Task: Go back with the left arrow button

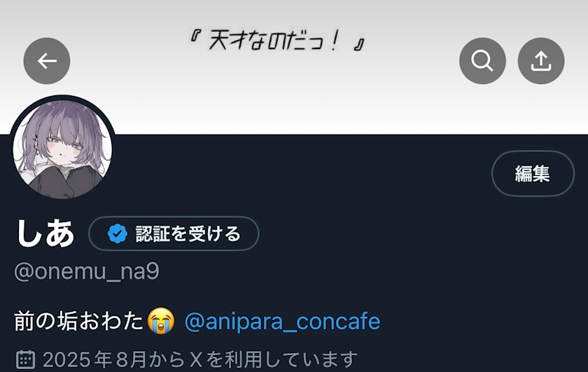Action: 47,61
